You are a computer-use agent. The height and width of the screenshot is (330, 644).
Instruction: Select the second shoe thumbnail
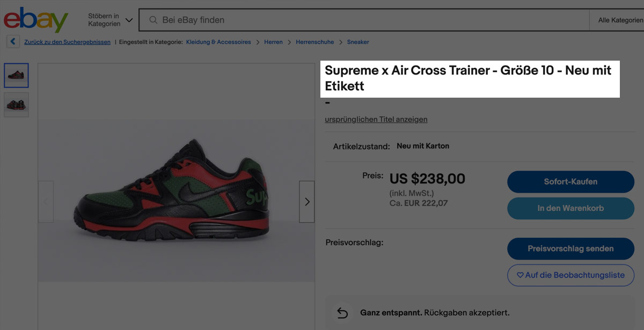click(17, 105)
